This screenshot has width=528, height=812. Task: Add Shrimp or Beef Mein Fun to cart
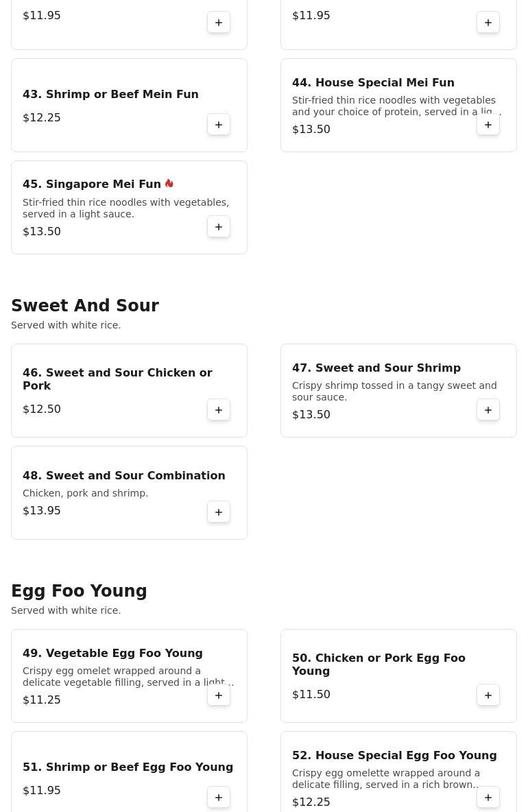point(219,125)
